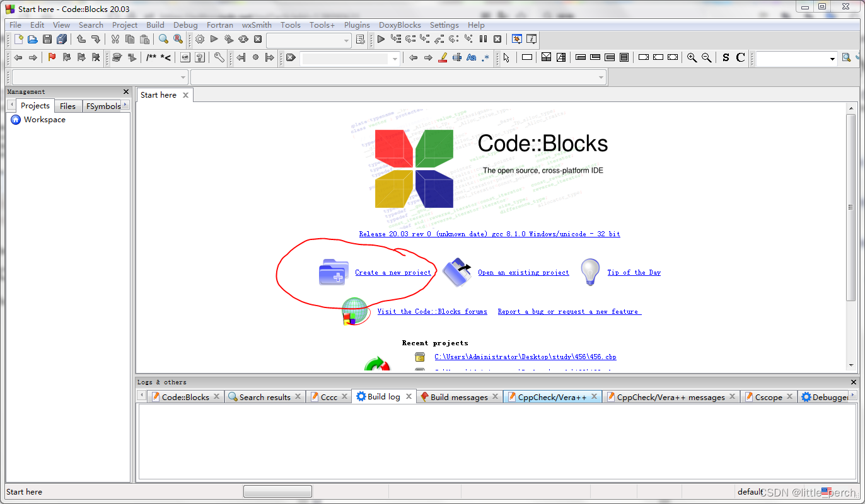Image resolution: width=865 pixels, height=504 pixels.
Task: Click the Save file floppy icon
Action: [x=47, y=39]
